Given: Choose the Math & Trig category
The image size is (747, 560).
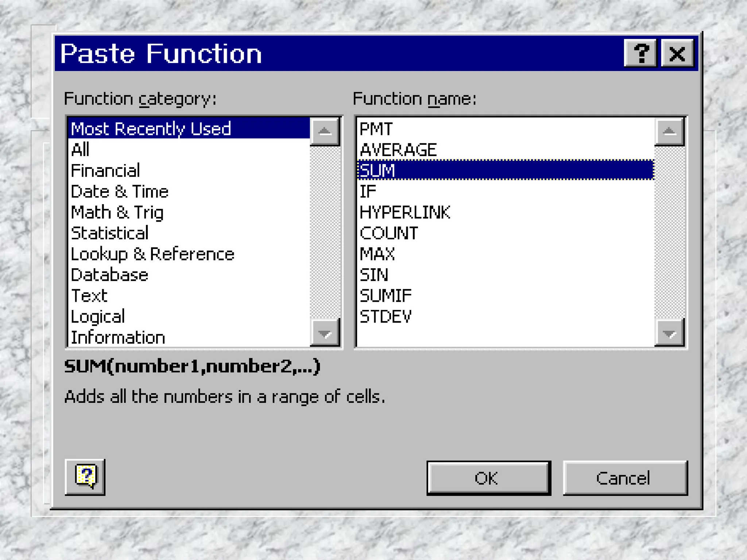Looking at the screenshot, I should point(117,213).
